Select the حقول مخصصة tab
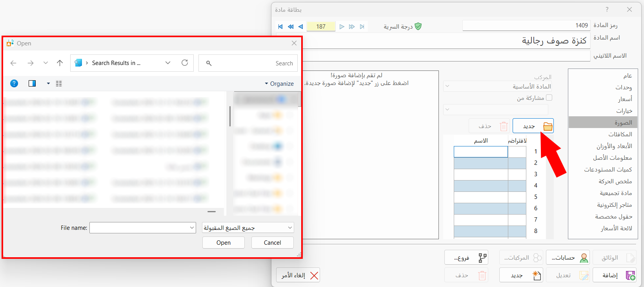644x287 pixels. 603,217
